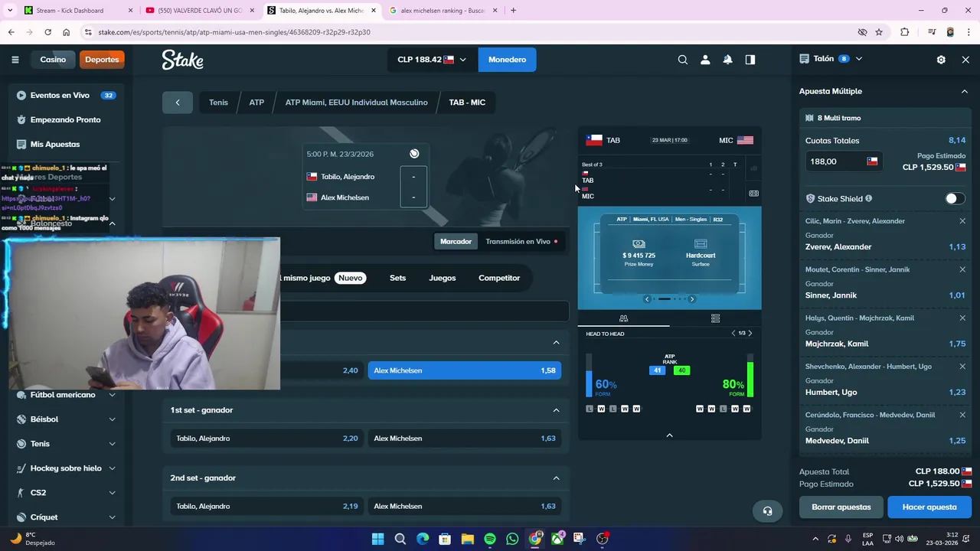Click the Stake logo
The image size is (980, 551).
pos(182,60)
